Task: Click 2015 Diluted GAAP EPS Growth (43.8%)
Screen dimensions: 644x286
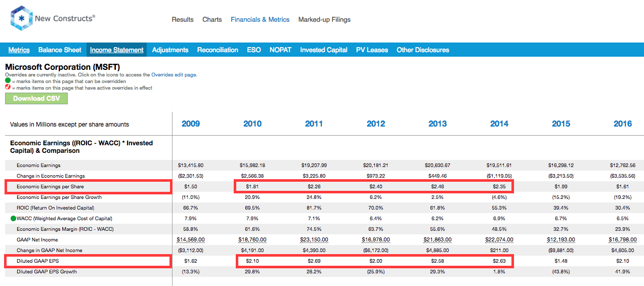Action: click(x=561, y=272)
